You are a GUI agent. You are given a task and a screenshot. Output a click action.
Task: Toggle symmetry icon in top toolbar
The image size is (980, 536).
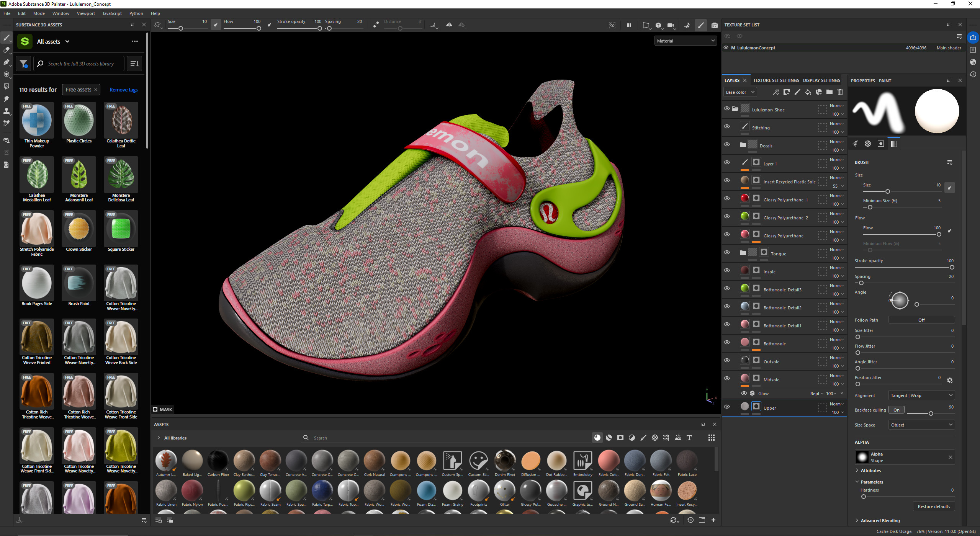449,25
